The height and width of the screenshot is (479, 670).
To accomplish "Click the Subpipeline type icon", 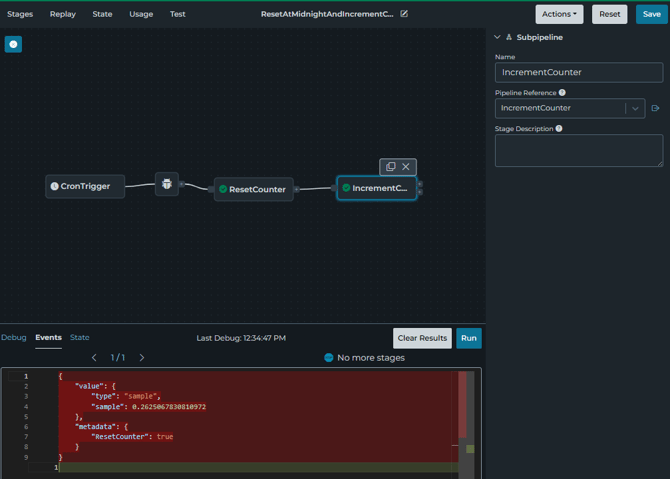I will point(509,37).
